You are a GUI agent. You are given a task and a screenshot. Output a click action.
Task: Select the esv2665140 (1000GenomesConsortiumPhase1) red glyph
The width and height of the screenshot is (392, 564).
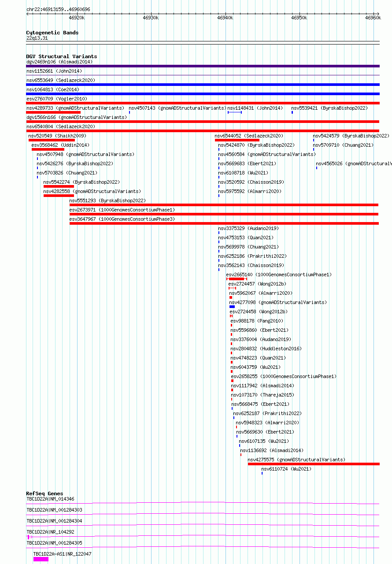(237, 279)
